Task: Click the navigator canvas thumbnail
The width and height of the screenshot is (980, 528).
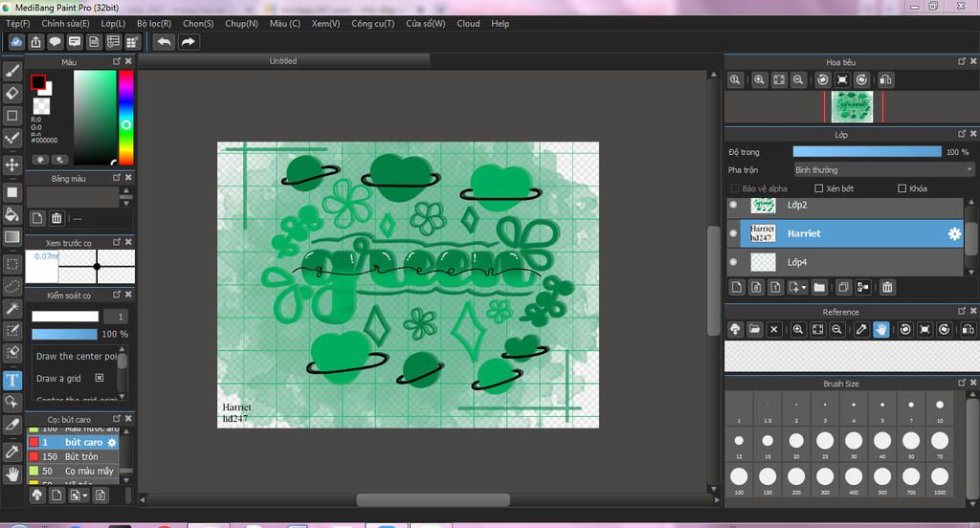Action: tap(852, 106)
